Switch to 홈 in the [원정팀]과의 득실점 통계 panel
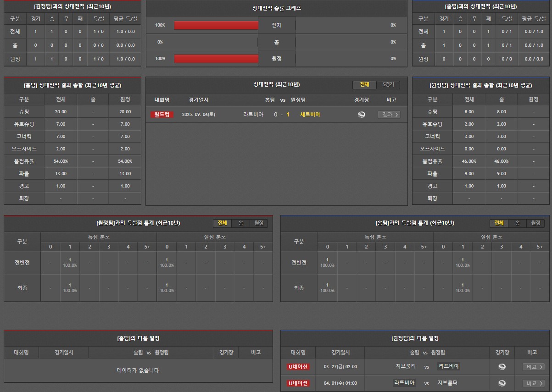The width and height of the screenshot is (552, 392). click(x=240, y=223)
